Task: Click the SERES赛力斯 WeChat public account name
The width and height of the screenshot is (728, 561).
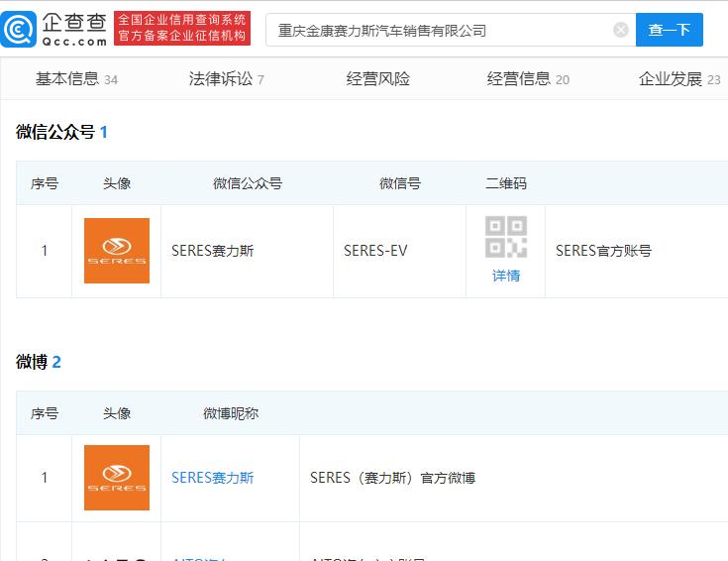Action: coord(212,251)
